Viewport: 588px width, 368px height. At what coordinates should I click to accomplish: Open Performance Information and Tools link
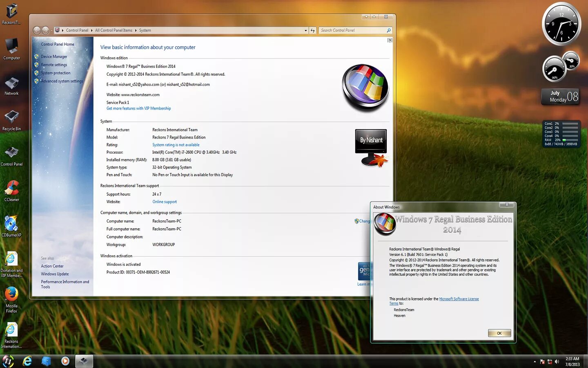tap(65, 284)
